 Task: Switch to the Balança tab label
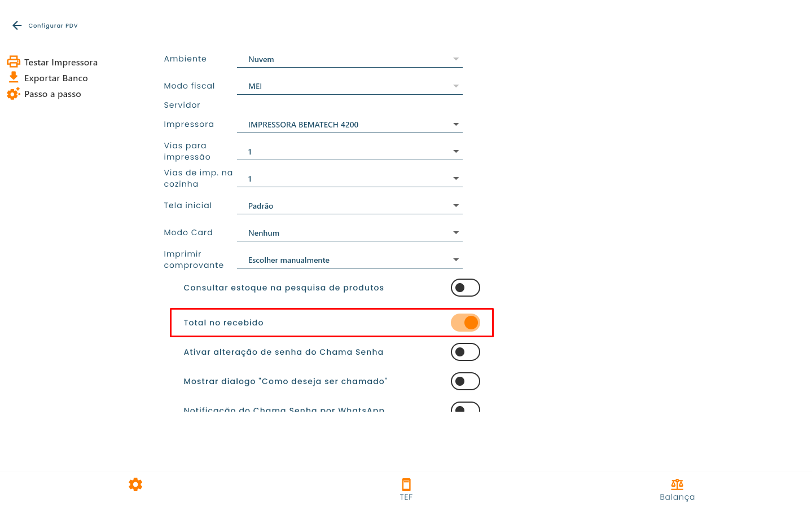pos(677,497)
